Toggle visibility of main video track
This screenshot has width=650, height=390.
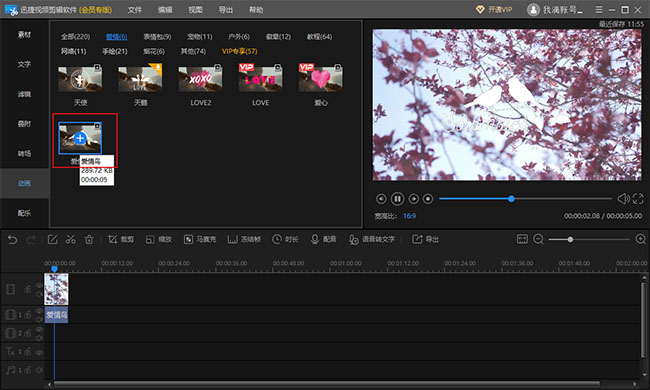point(39,285)
